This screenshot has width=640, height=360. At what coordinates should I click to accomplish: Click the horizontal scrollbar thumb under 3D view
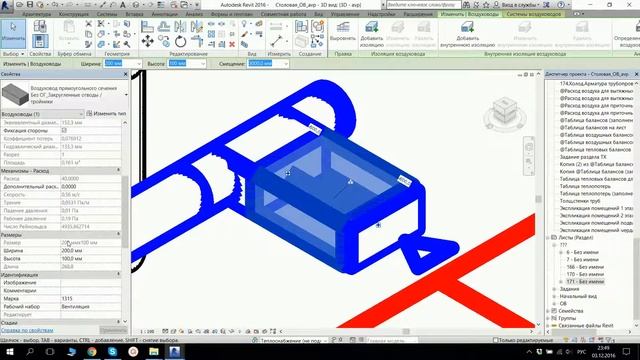click(406, 331)
